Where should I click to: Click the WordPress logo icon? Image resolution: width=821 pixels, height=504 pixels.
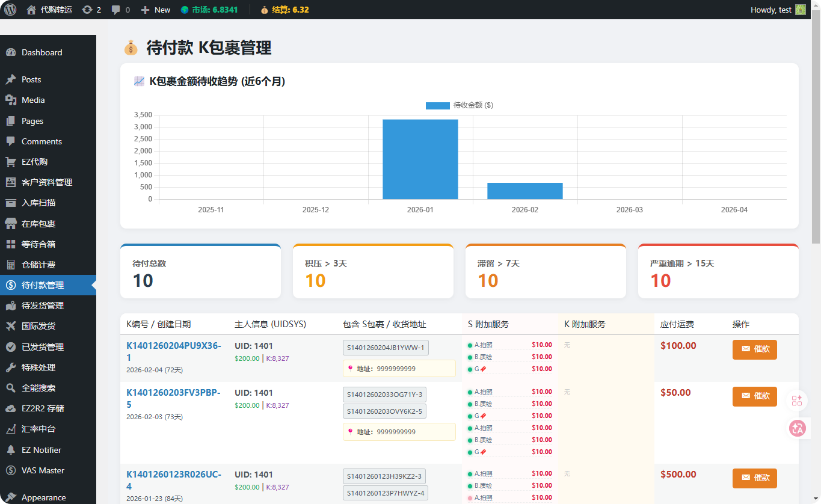click(x=10, y=10)
